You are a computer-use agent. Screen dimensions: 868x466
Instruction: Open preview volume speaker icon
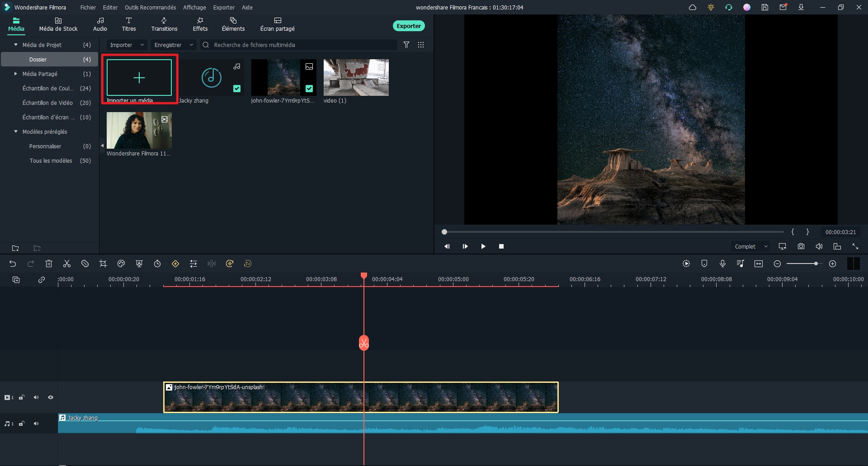819,246
